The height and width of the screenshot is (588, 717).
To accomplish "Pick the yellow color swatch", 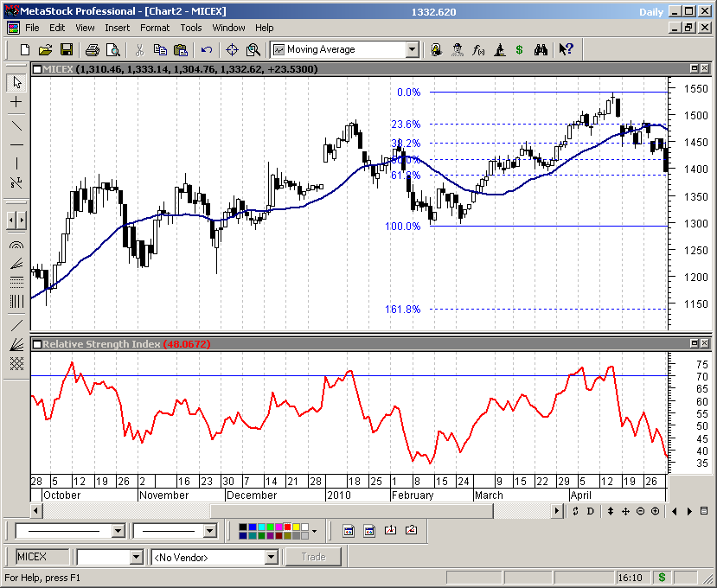I will tap(296, 527).
